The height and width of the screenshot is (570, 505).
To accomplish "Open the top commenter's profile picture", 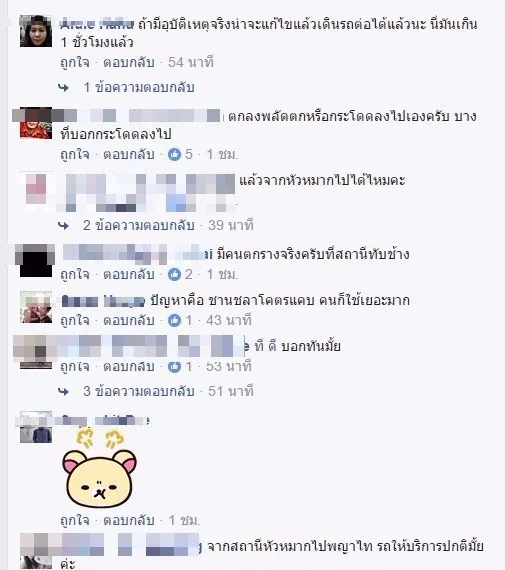I will coord(36,31).
